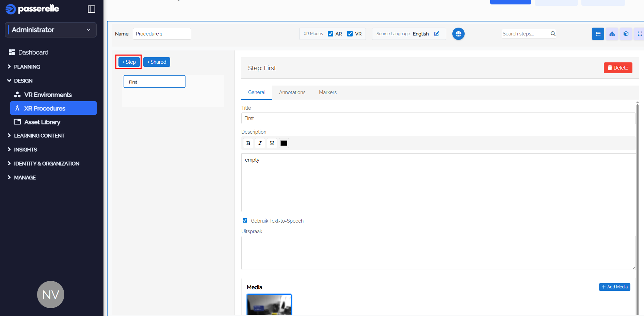Expand the LEARNING CONTENT section

(39, 136)
